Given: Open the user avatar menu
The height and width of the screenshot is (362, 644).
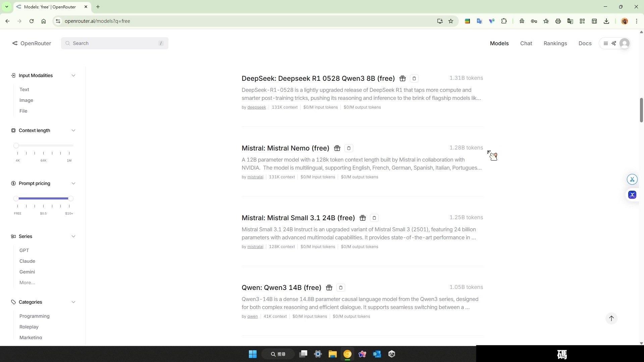Looking at the screenshot, I should click(624, 43).
